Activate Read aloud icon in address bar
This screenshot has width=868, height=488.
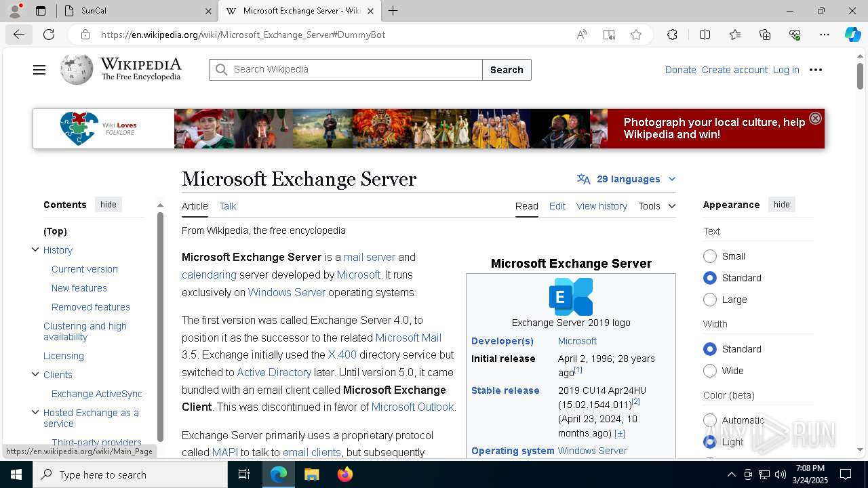582,35
